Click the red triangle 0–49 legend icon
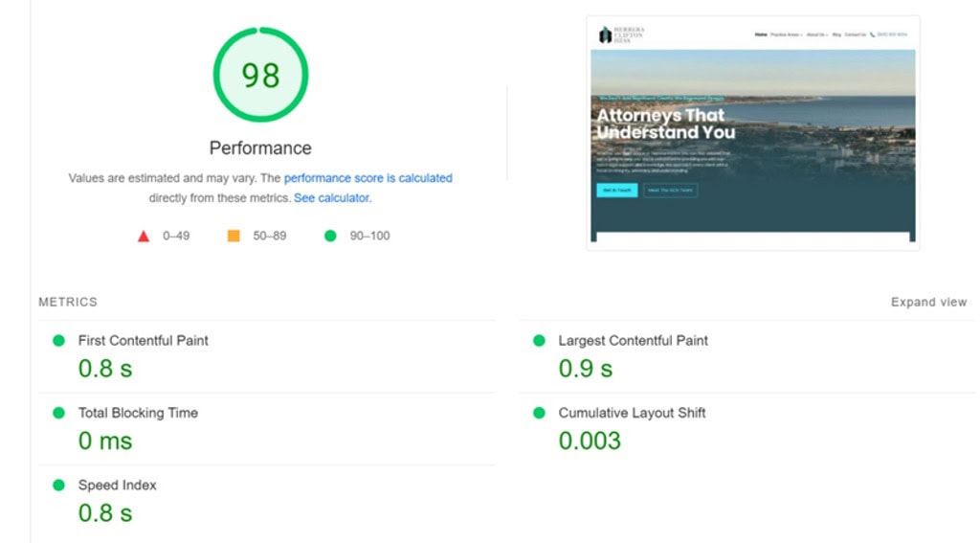Screen dimensions: 980x543 click(144, 236)
